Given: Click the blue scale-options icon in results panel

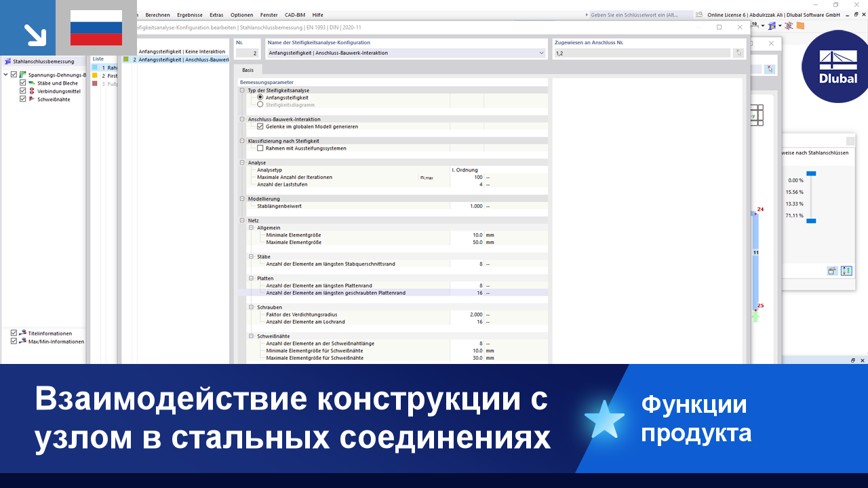Looking at the screenshot, I should click(x=846, y=270).
